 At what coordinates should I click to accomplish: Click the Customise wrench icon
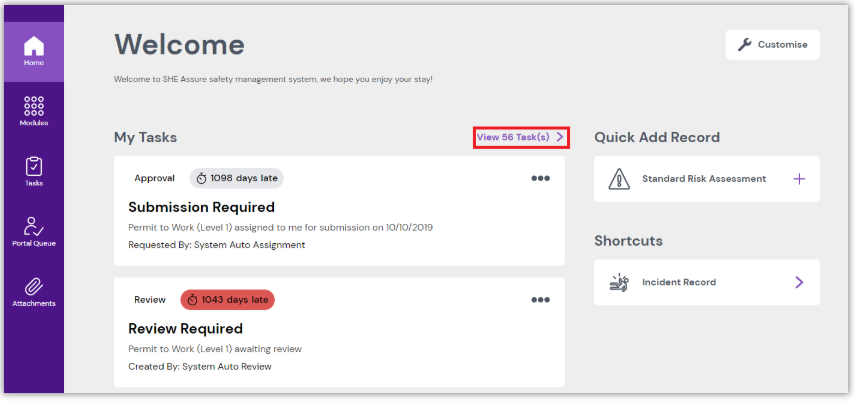[x=745, y=45]
